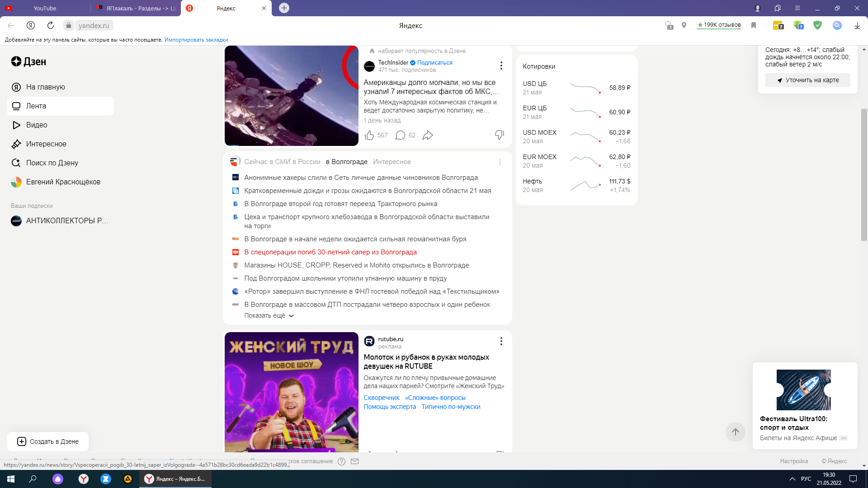
Task: Open Лента in the Dzen sidebar
Action: (x=61, y=106)
